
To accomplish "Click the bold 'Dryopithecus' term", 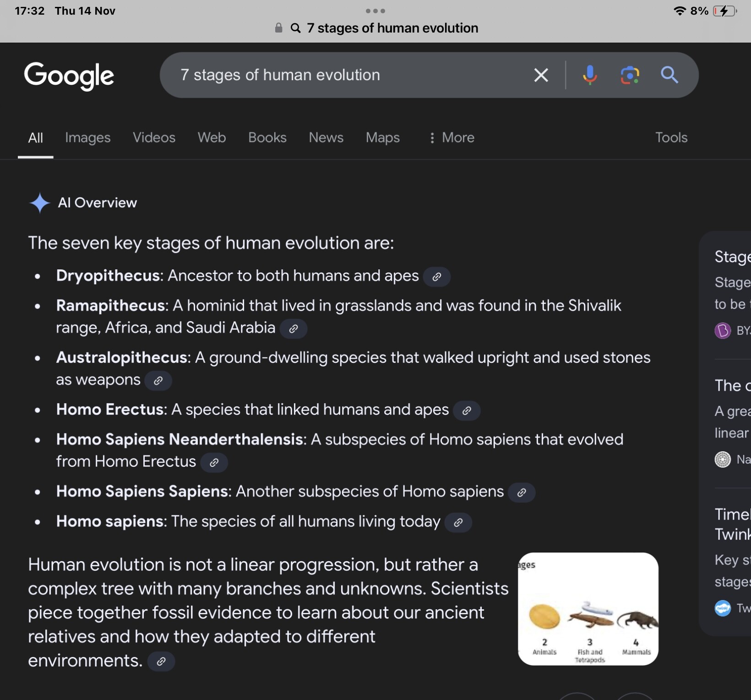I will [108, 276].
